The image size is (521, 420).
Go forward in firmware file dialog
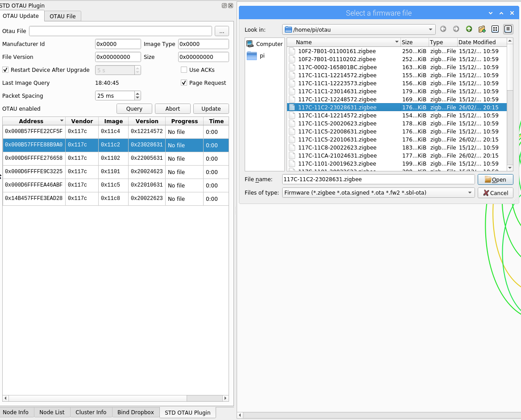tap(456, 29)
